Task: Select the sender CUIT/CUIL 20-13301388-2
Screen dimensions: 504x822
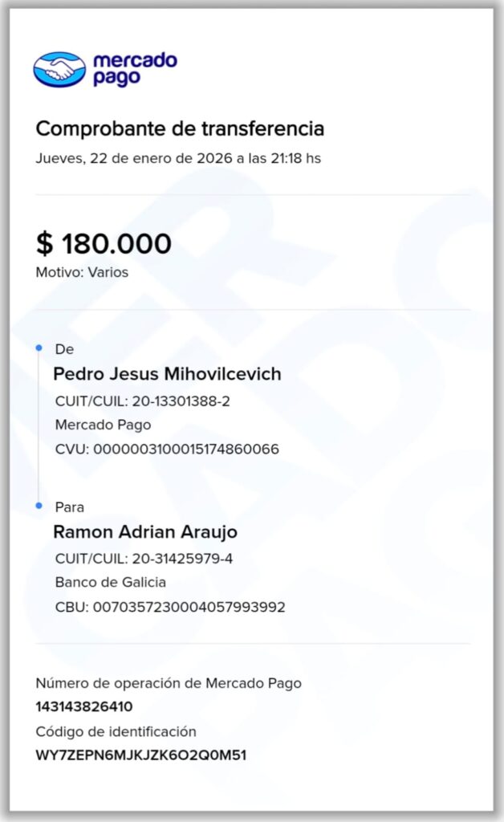Action: pos(142,401)
